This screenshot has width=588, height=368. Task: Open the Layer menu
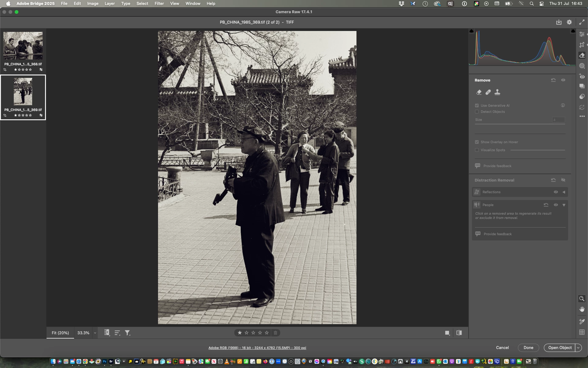109,3
